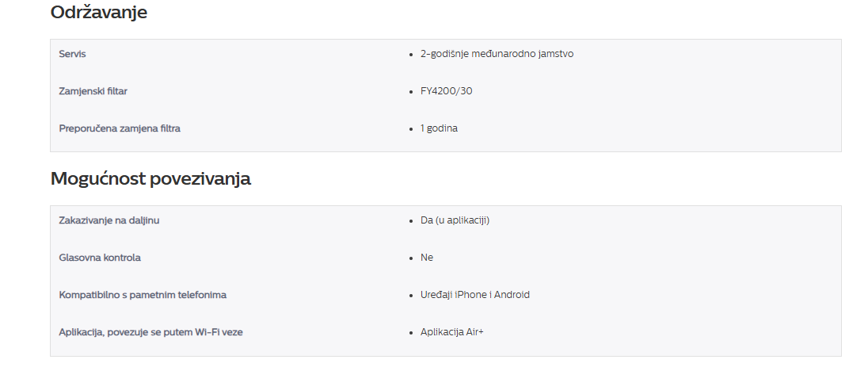
Task: Select the Glasovna kontrola label
Action: (100, 258)
